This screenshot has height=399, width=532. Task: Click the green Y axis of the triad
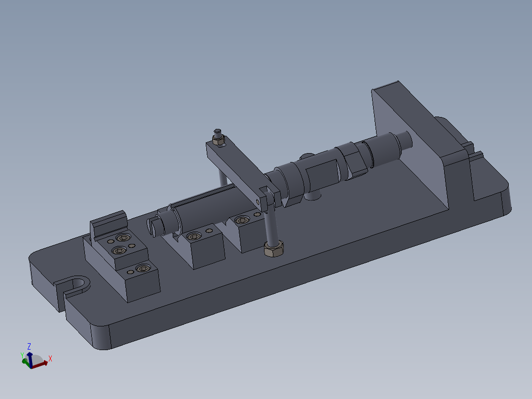tap(27, 362)
